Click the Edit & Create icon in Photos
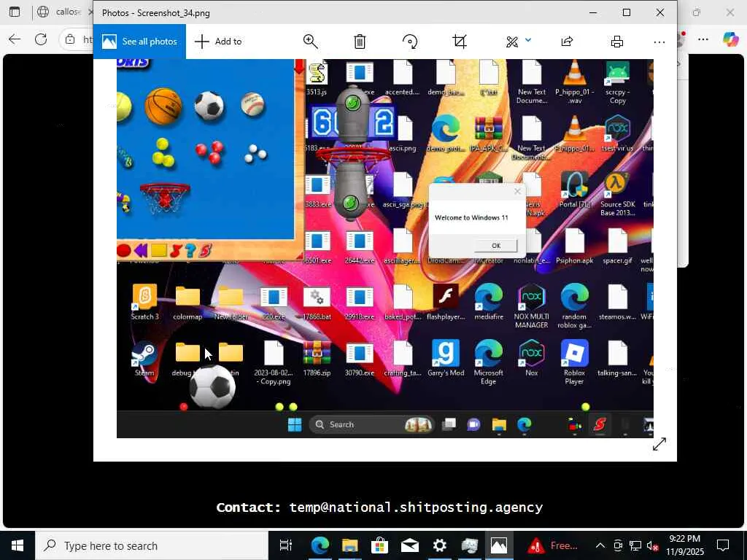747x560 pixels. 512,42
